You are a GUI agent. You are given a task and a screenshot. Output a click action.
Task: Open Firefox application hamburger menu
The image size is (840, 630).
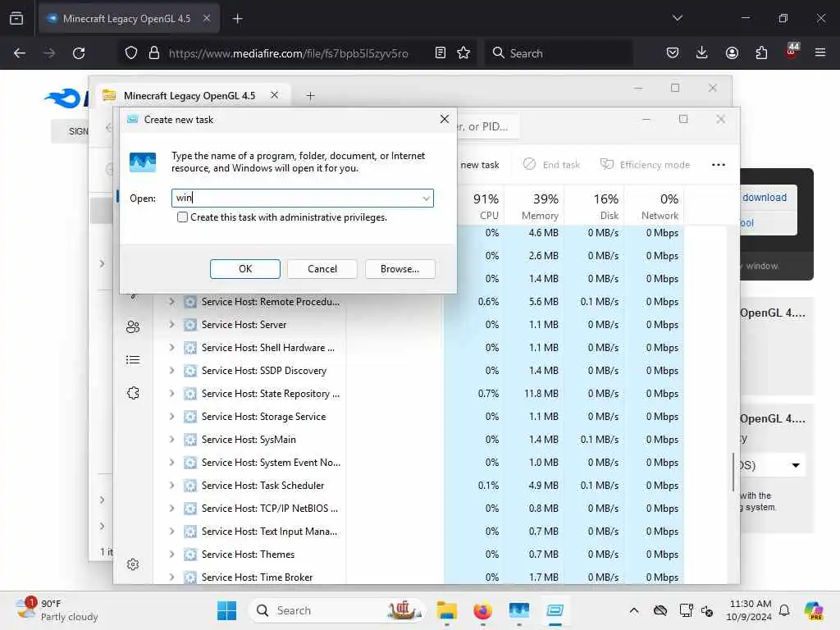(820, 52)
